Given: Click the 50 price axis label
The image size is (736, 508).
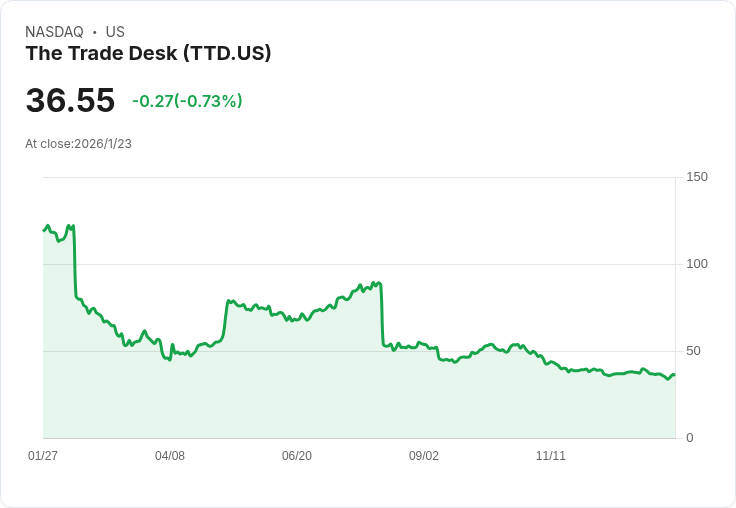Looking at the screenshot, I should click(693, 351).
